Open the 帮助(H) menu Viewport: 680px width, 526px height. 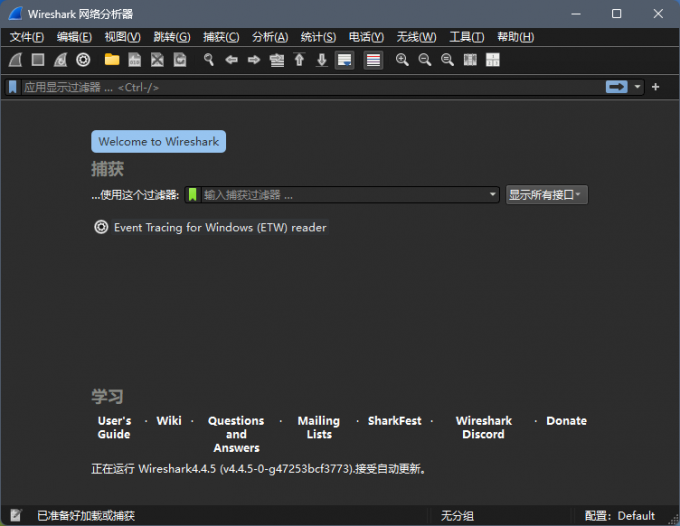tap(516, 37)
